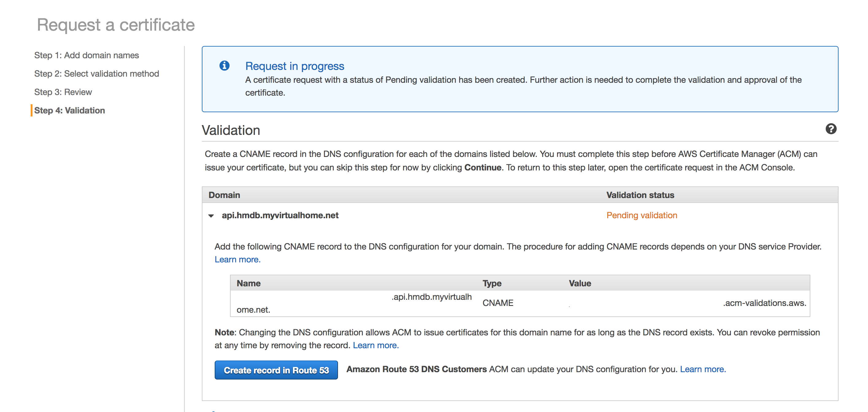Click the info icon in Request in progress banner

pos(225,66)
